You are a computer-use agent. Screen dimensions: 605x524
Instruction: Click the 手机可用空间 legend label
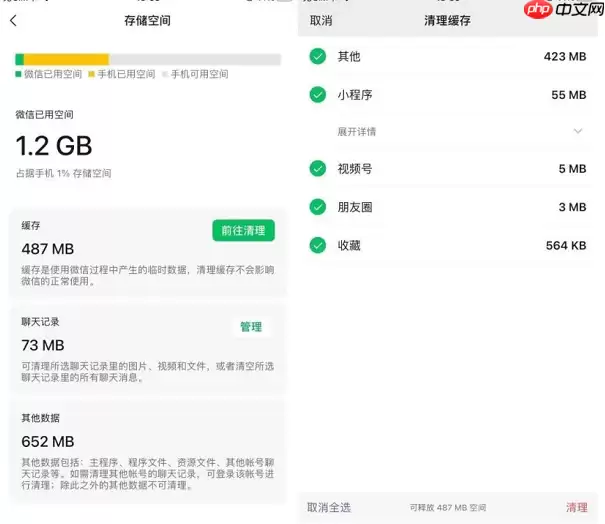pyautogui.click(x=199, y=74)
